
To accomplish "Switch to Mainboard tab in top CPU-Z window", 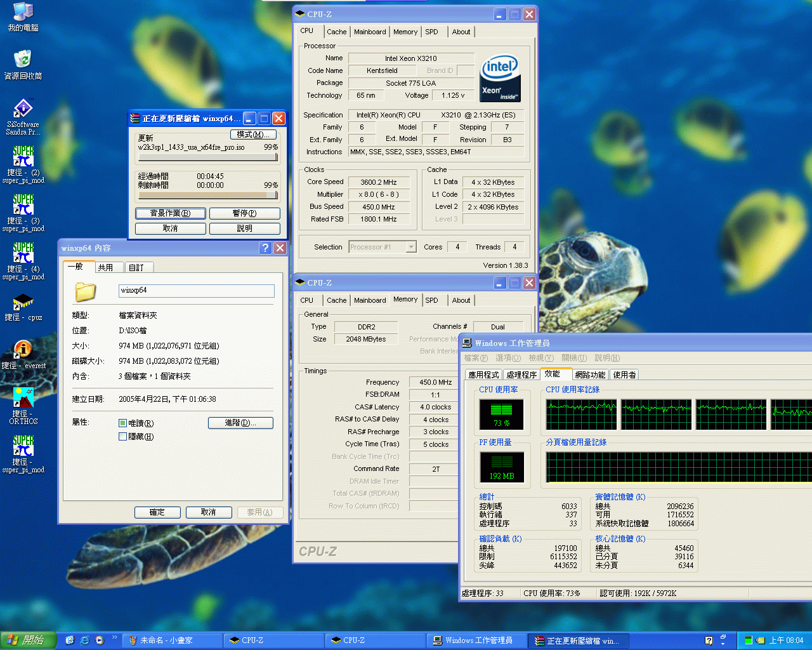I will coord(370,32).
